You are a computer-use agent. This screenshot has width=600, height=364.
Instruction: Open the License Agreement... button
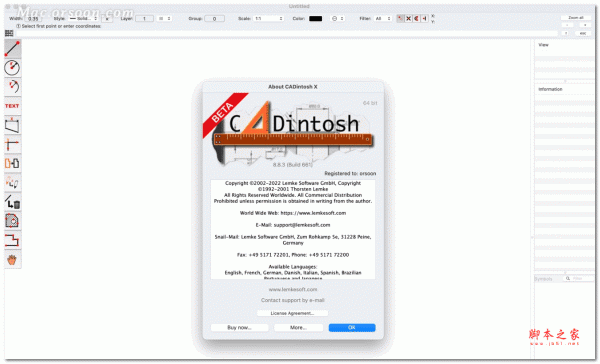[292, 313]
